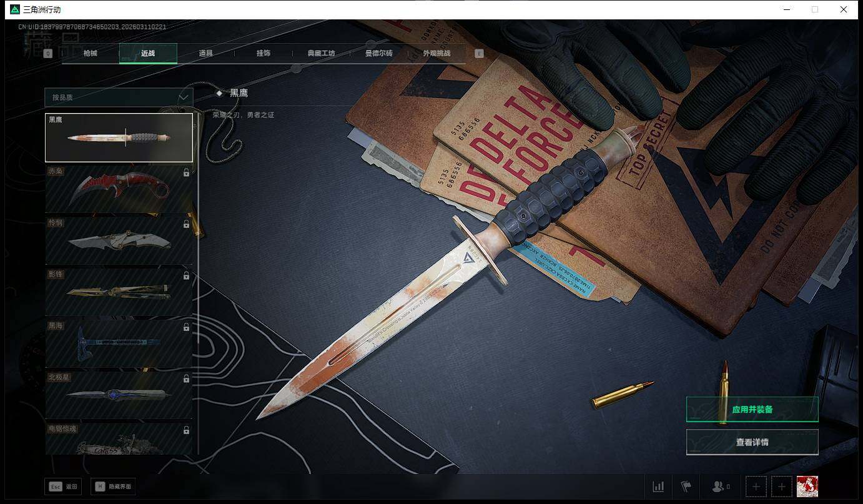Click the 返回 back label
The image size is (863, 504).
[71, 487]
